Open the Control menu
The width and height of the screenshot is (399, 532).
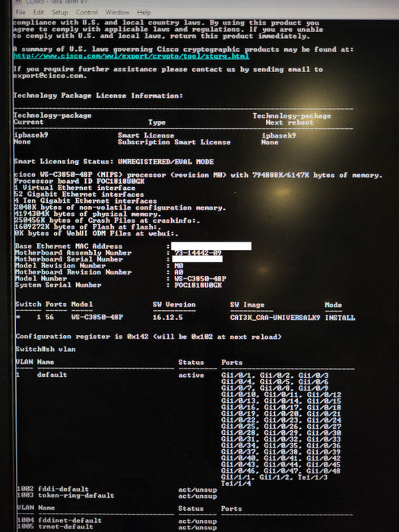point(87,12)
